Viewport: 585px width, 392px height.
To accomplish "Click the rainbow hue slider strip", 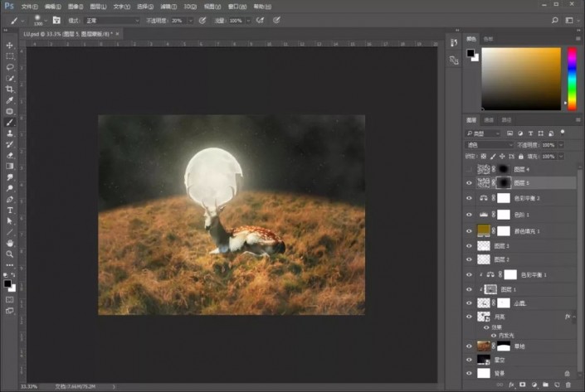I will coord(572,79).
